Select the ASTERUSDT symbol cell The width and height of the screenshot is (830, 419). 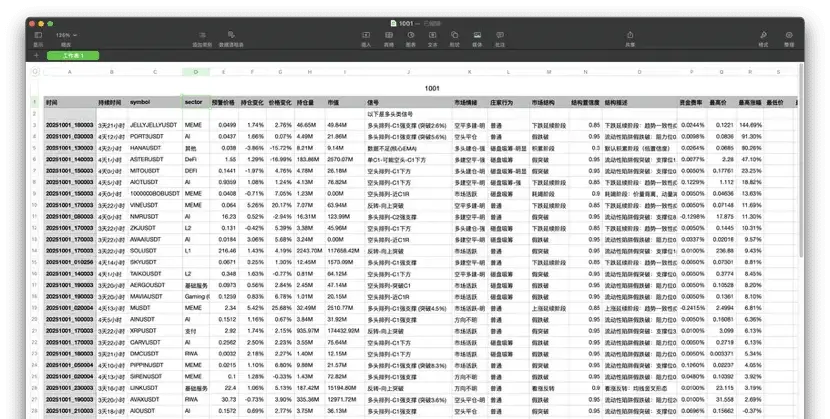(x=156, y=159)
